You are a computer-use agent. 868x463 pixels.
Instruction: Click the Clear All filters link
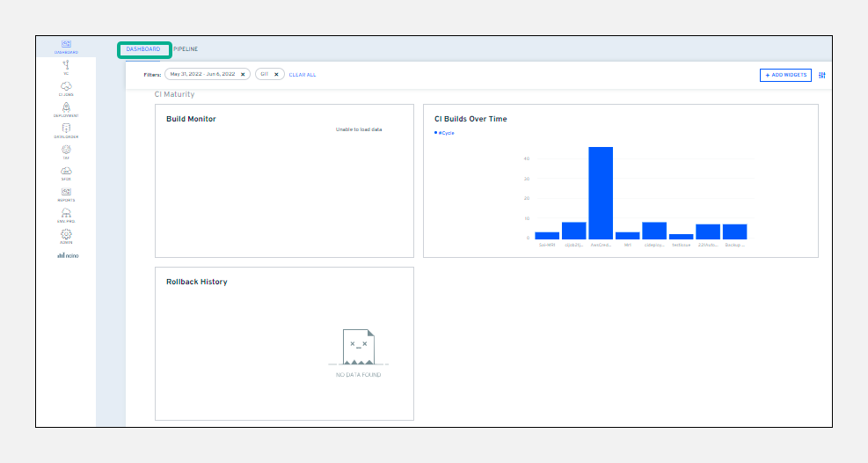pyautogui.click(x=303, y=75)
